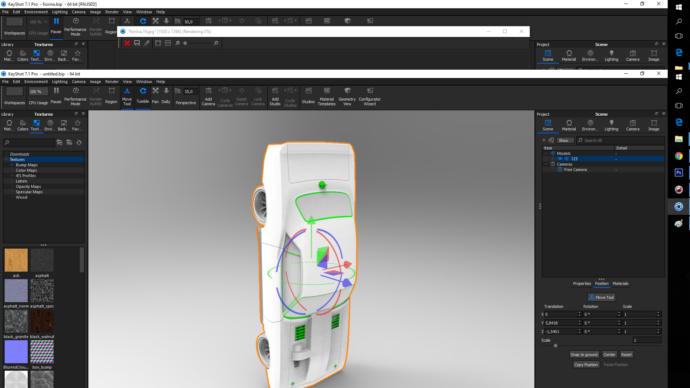Image resolution: width=690 pixels, height=388 pixels.
Task: Select the blue normal map thumbnail in bottom row
Action: point(16,351)
